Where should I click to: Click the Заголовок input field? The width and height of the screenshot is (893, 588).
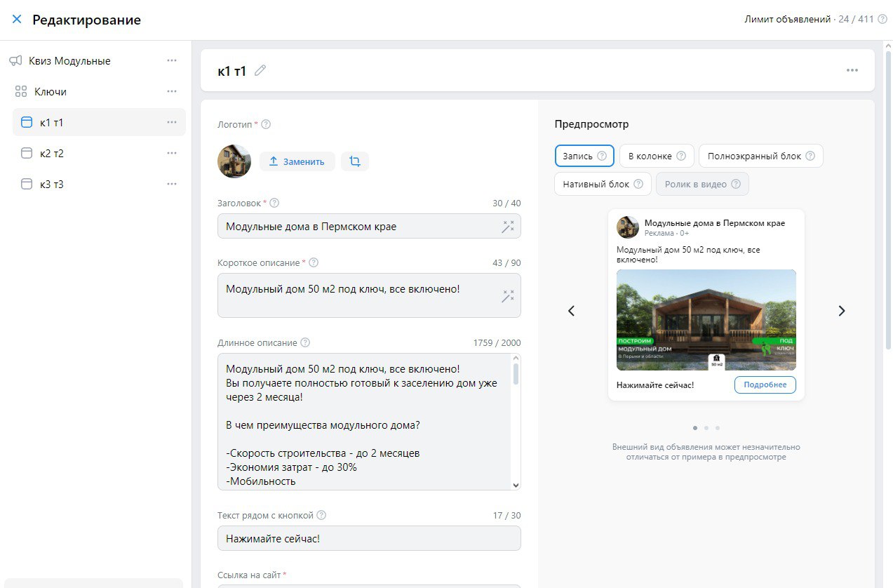pyautogui.click(x=369, y=226)
